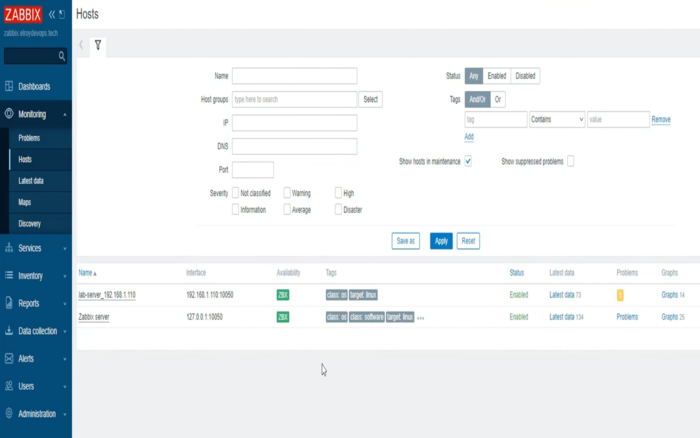Expand the Administration menu section

point(65,414)
